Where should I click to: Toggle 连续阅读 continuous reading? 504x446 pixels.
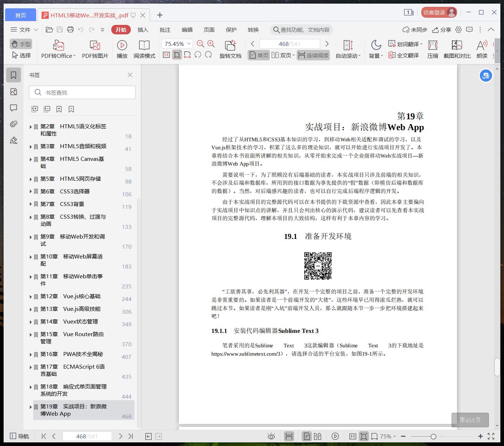point(313,55)
